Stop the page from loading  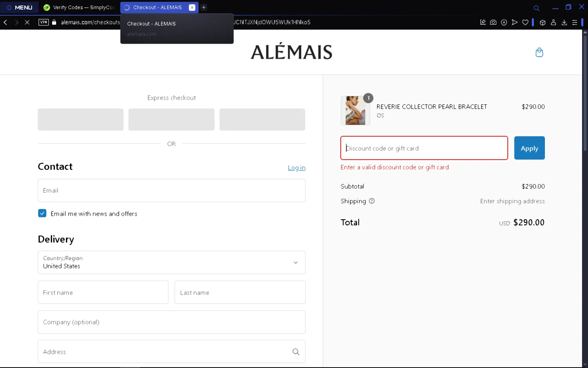click(x=27, y=22)
